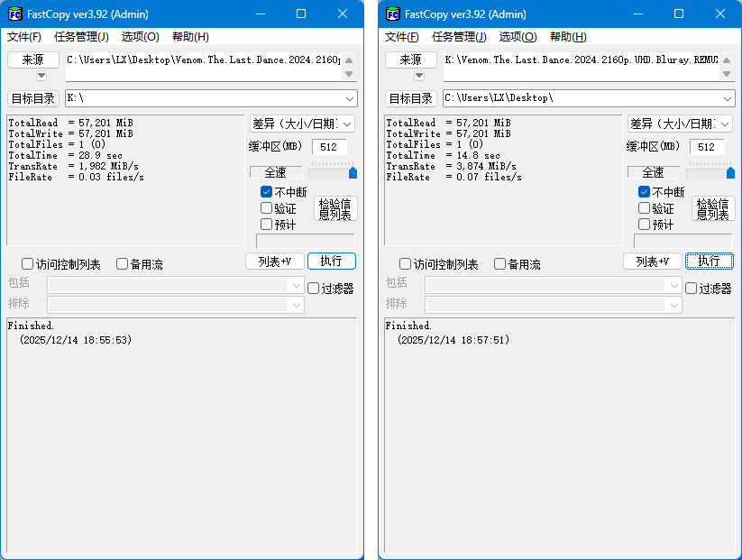Click source scrollbar up arrow in right window
This screenshot has height=560, width=742.
727,60
